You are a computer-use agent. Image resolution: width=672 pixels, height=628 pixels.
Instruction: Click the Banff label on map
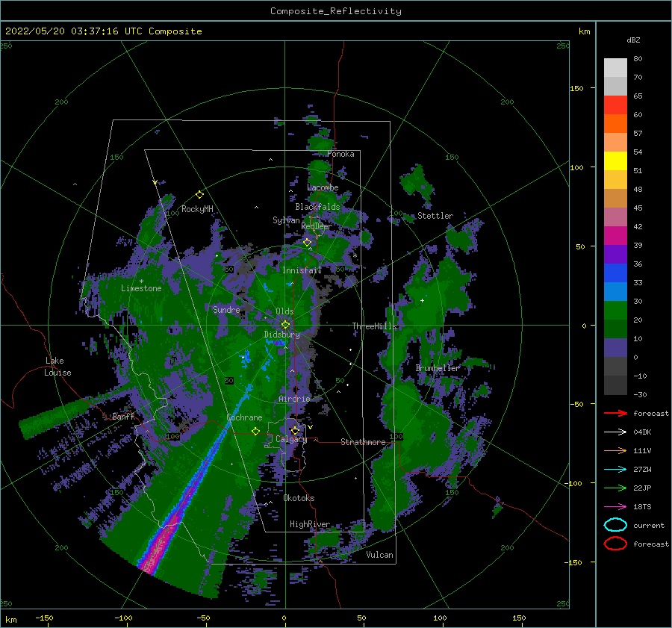pyautogui.click(x=123, y=416)
